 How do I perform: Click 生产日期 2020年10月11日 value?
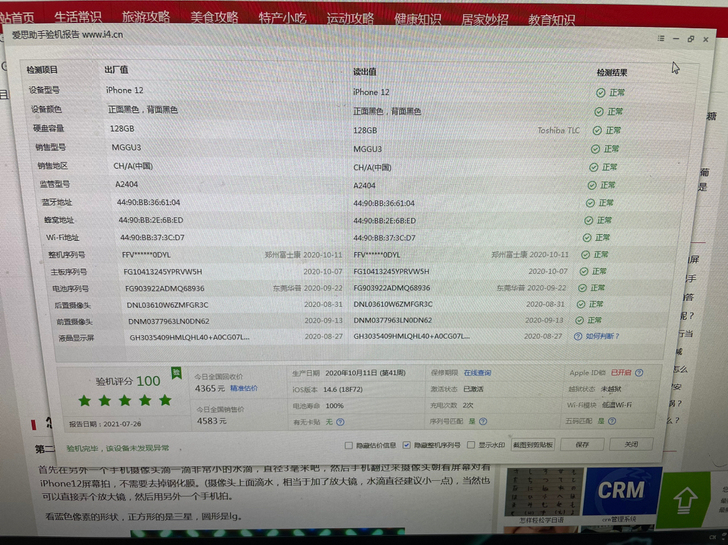tap(365, 373)
